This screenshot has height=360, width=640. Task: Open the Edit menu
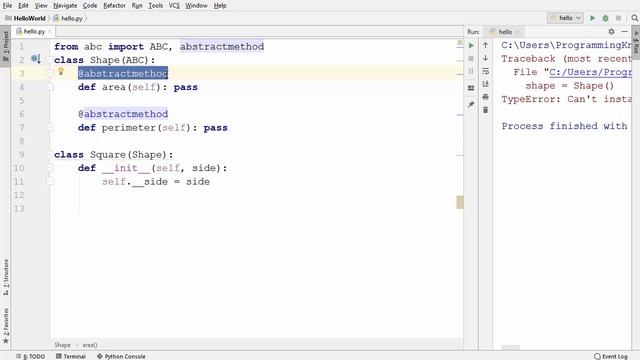[23, 5]
